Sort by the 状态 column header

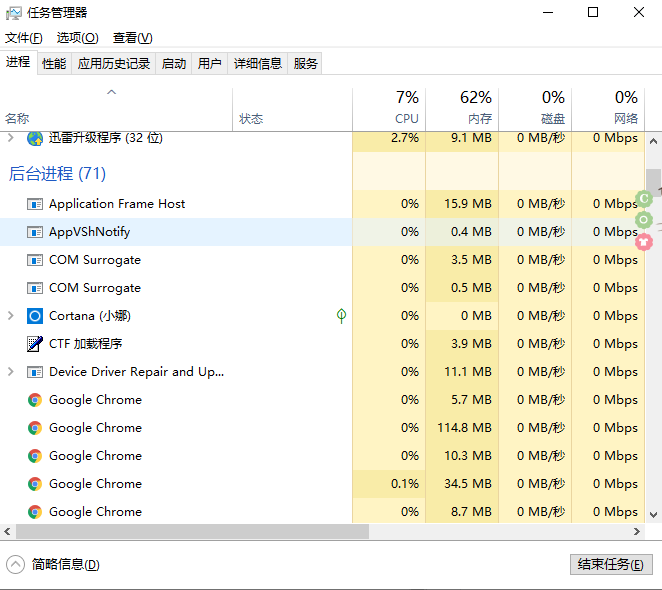[292, 109]
